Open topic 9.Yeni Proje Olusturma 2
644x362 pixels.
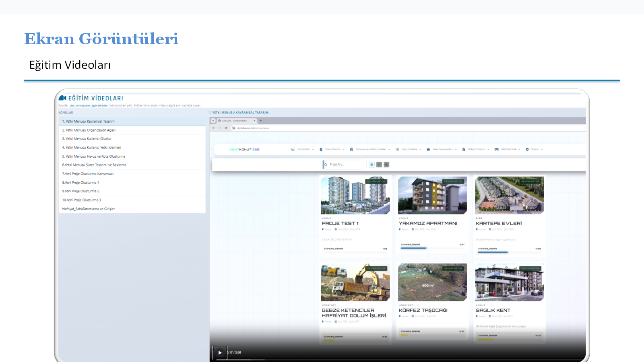coord(132,191)
